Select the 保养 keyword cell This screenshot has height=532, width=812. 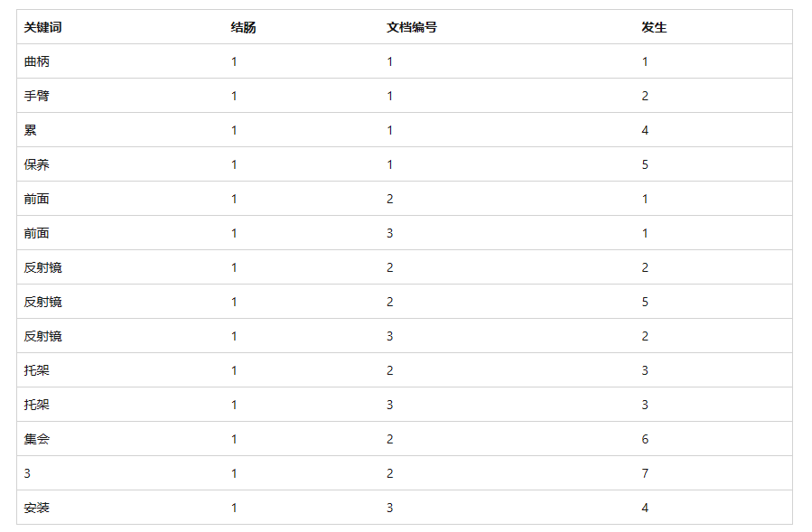[37, 164]
